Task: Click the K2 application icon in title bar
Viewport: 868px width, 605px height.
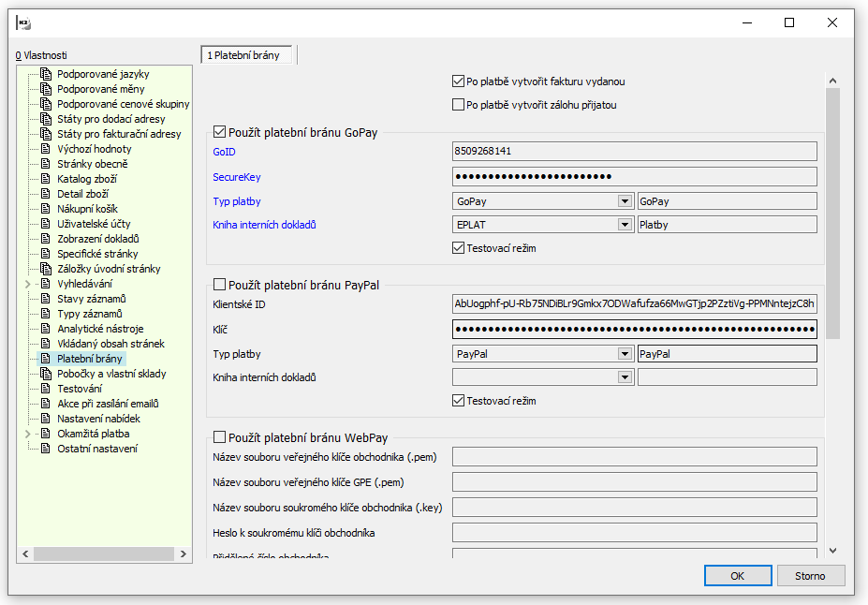Action: [x=23, y=22]
